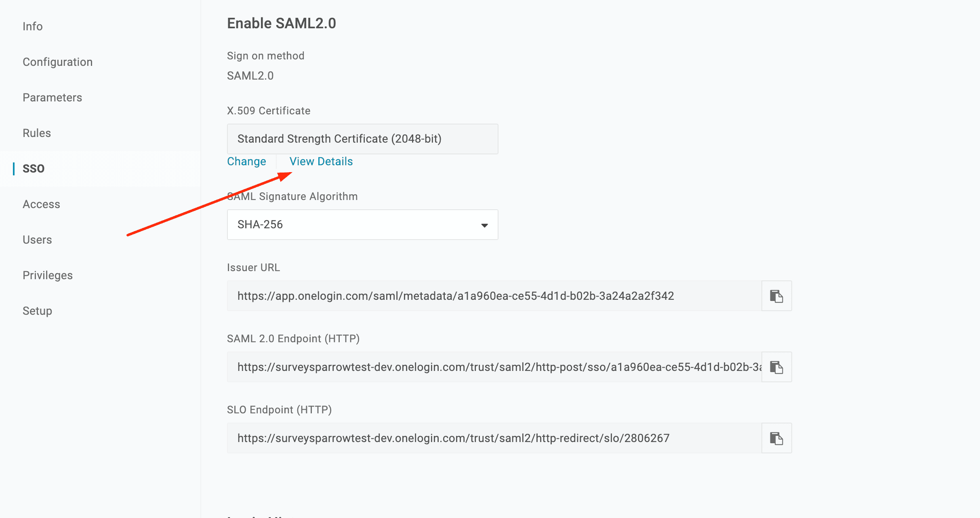The height and width of the screenshot is (518, 980).
Task: Navigate to the Access section
Action: (x=41, y=204)
